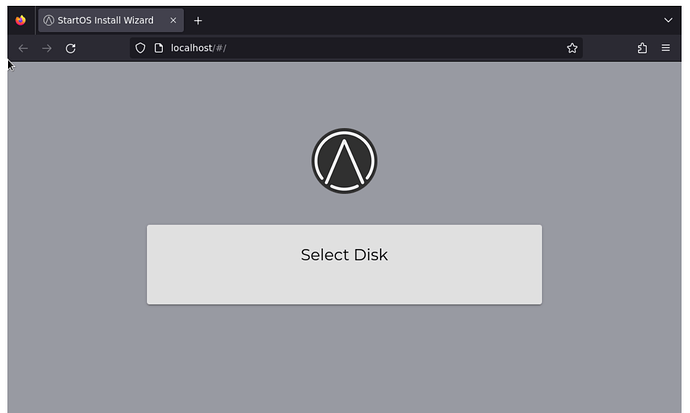
Task: Click the Select Disk heading text
Action: 344,255
